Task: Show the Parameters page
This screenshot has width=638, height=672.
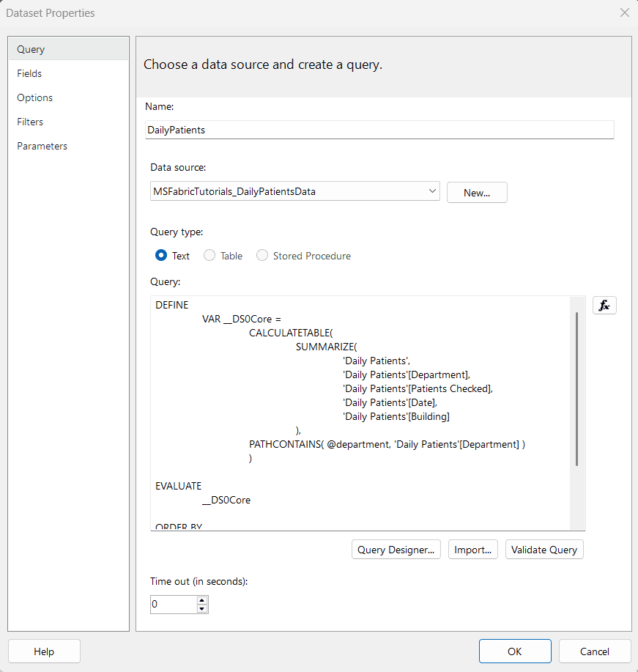Action: [x=42, y=146]
